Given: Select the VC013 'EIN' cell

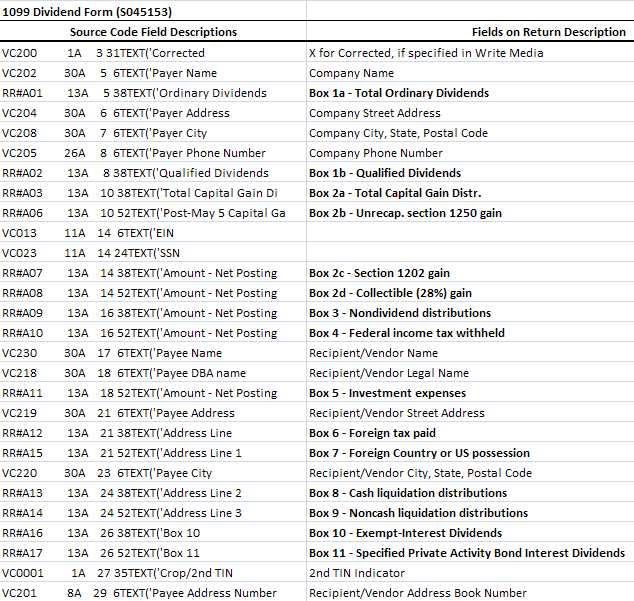Looking at the screenshot, I should point(153,233).
